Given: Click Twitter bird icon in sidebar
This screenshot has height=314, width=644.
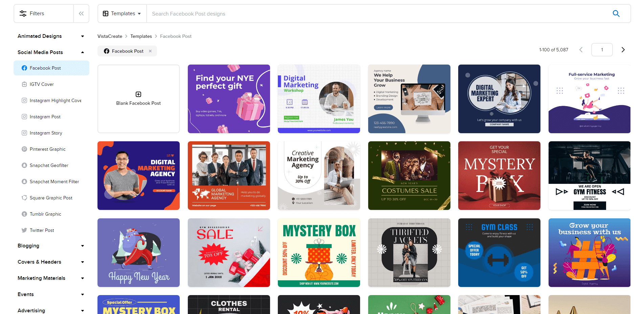Looking at the screenshot, I should (24, 230).
